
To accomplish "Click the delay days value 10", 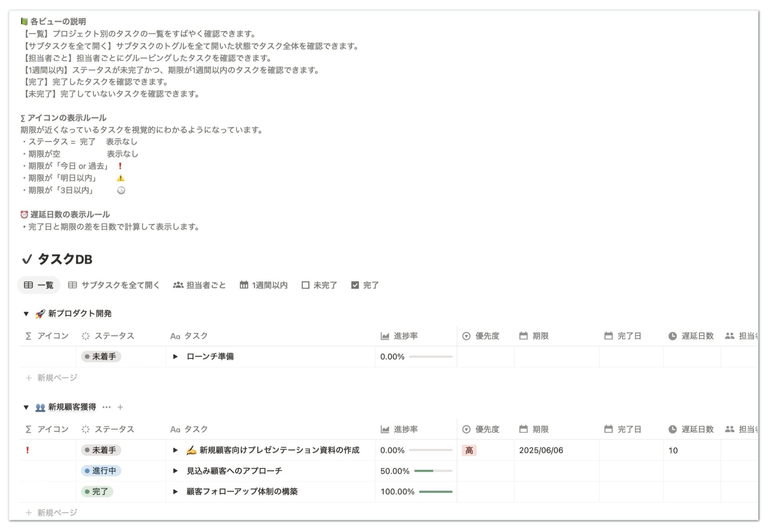I will tap(673, 450).
